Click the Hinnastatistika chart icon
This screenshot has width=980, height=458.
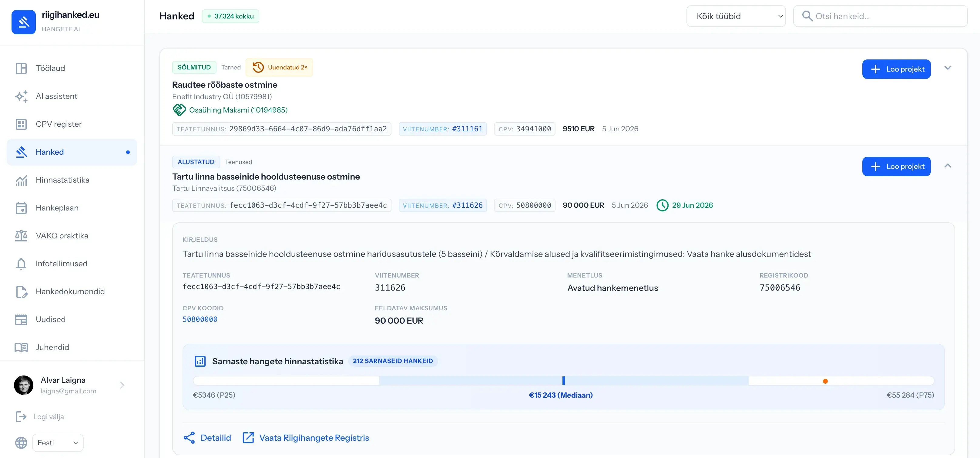(x=21, y=180)
